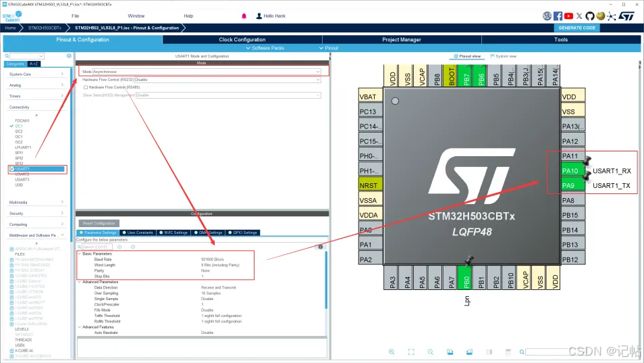644x363 pixels.
Task: Click the fit-to-screen icon under pinout
Action: point(411,352)
